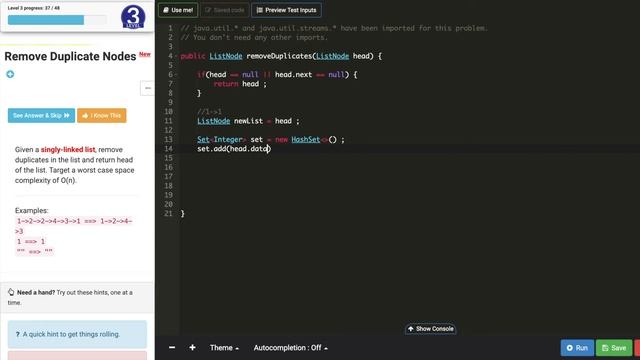Click 'return head ;' on line 7
Image resolution: width=640 pixels, height=360 pixels.
pos(240,84)
